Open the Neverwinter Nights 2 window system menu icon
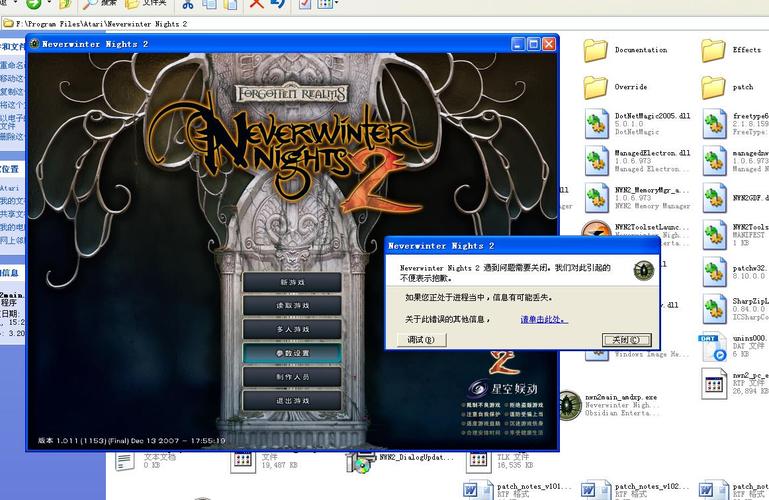 pos(35,44)
